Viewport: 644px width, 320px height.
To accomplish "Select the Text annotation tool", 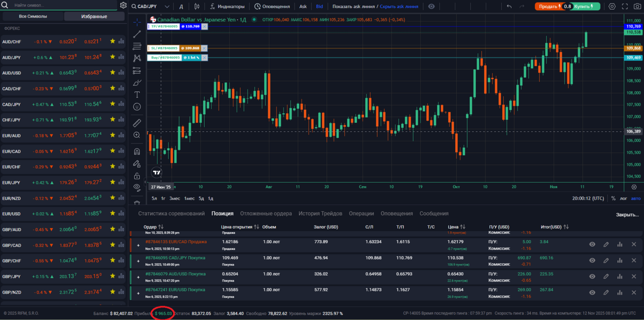I will (137, 95).
